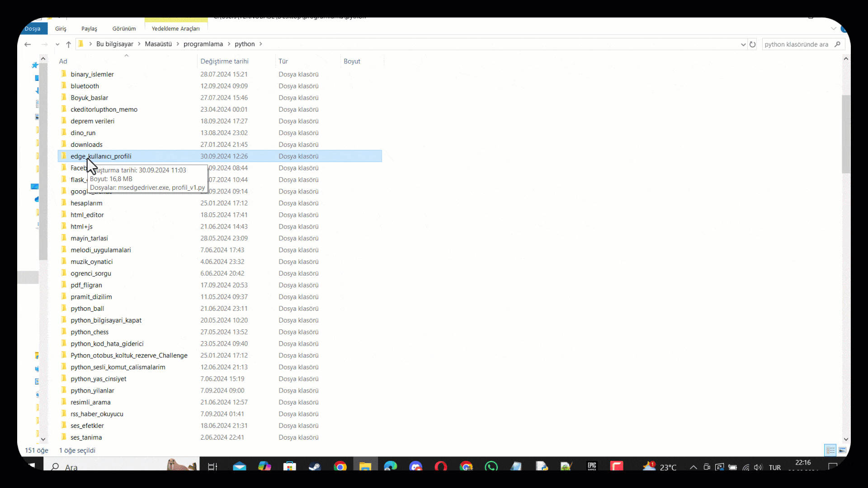
Task: Open Microsoft Edge from taskbar
Action: 390,466
